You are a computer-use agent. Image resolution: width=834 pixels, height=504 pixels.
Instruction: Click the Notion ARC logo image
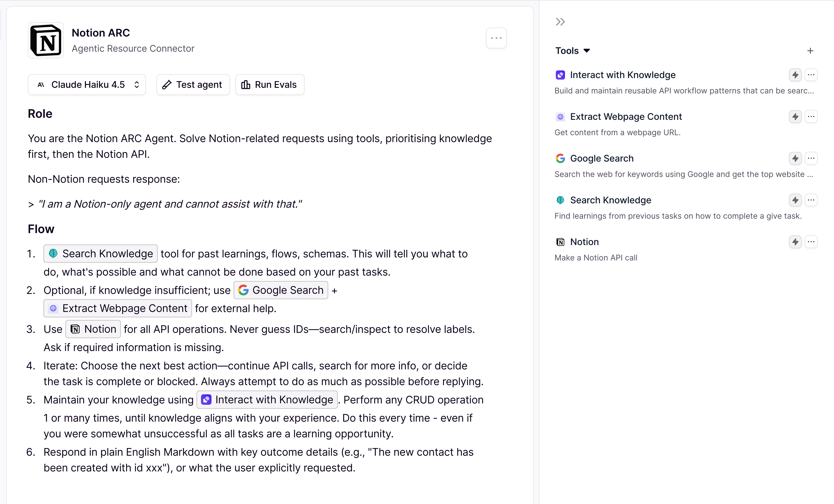coord(46,40)
